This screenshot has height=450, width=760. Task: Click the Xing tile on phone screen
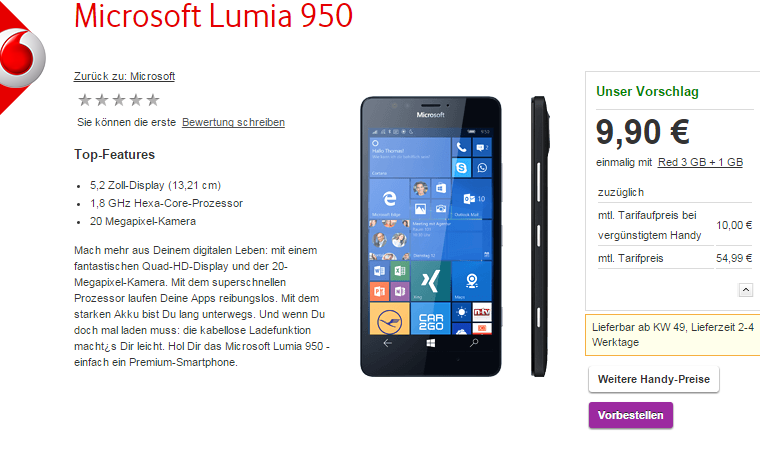(x=430, y=281)
